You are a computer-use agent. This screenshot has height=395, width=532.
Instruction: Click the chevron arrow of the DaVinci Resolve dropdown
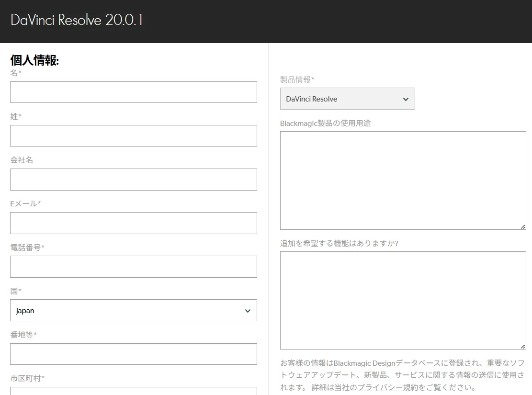point(406,99)
